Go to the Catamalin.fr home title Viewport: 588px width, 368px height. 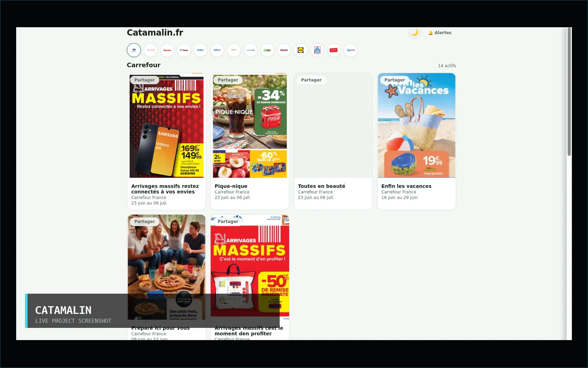tap(155, 32)
